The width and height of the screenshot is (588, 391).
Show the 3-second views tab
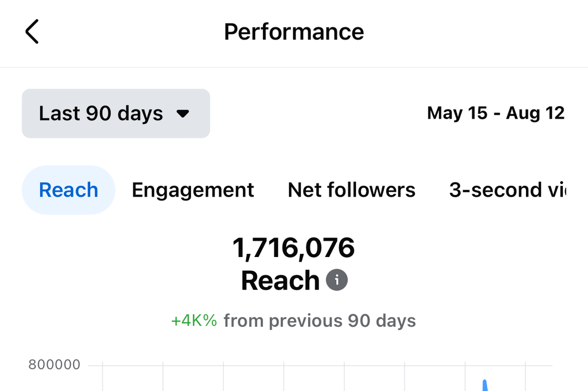coord(506,190)
